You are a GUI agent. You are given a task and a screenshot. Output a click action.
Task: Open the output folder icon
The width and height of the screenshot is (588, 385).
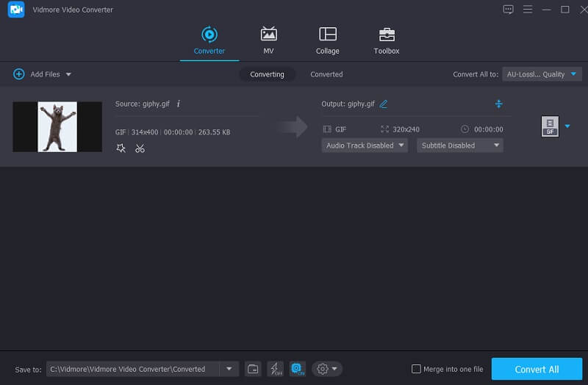tap(252, 369)
